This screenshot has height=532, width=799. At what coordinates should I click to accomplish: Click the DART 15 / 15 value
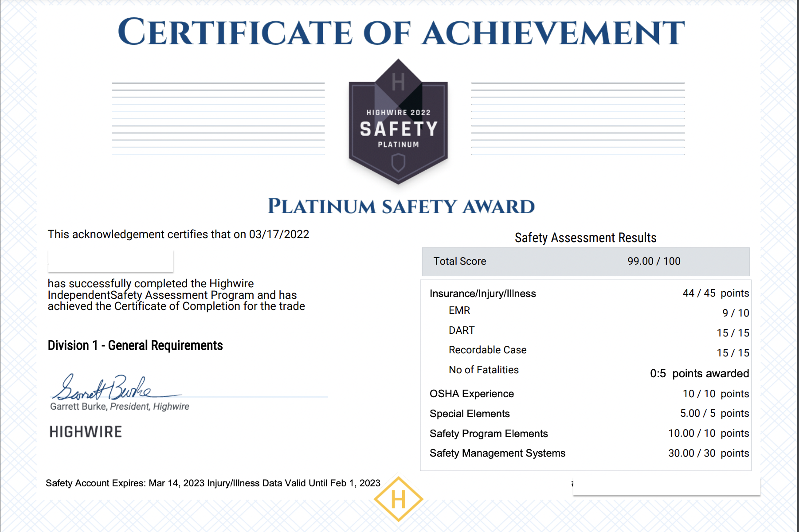coord(733,333)
